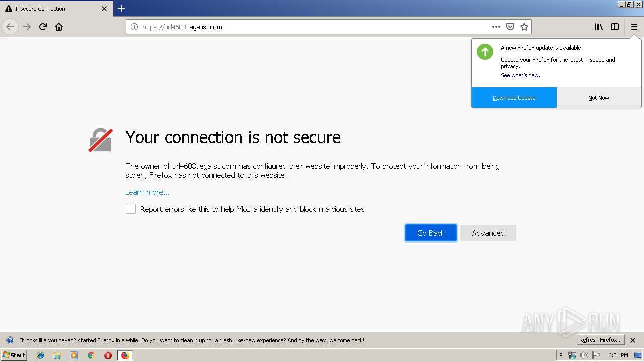Open the Firefox hamburger menu
644x362 pixels.
pos(634,27)
